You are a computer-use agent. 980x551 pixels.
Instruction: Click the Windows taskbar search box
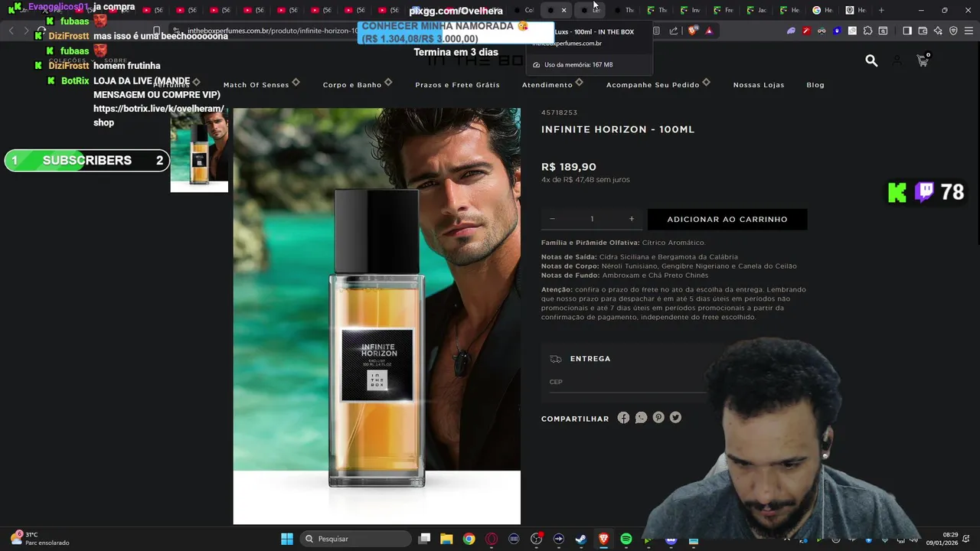pyautogui.click(x=355, y=539)
